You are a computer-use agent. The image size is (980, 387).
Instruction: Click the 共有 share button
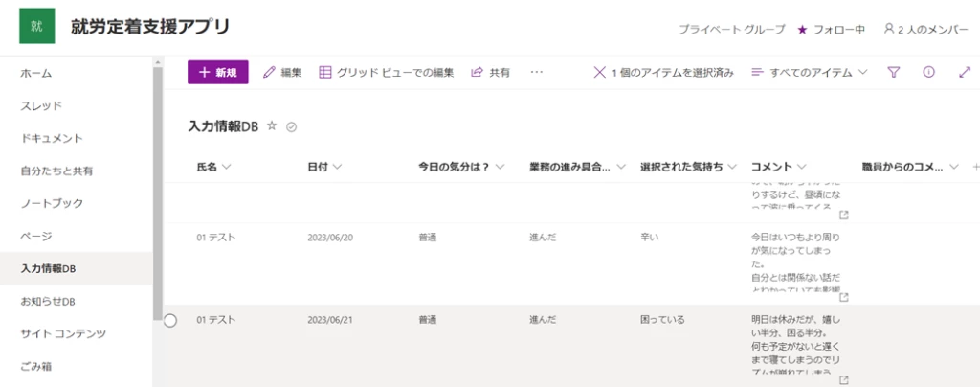pos(491,73)
